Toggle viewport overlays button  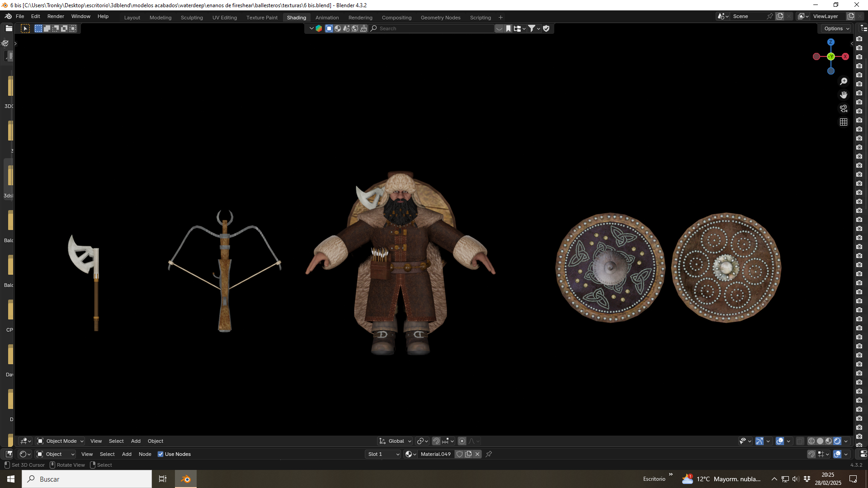(780, 441)
